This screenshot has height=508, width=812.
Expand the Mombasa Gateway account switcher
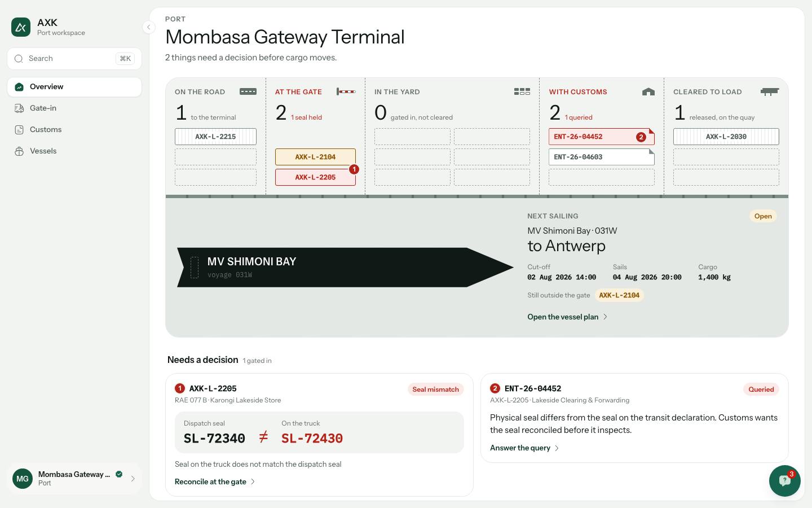(74, 479)
